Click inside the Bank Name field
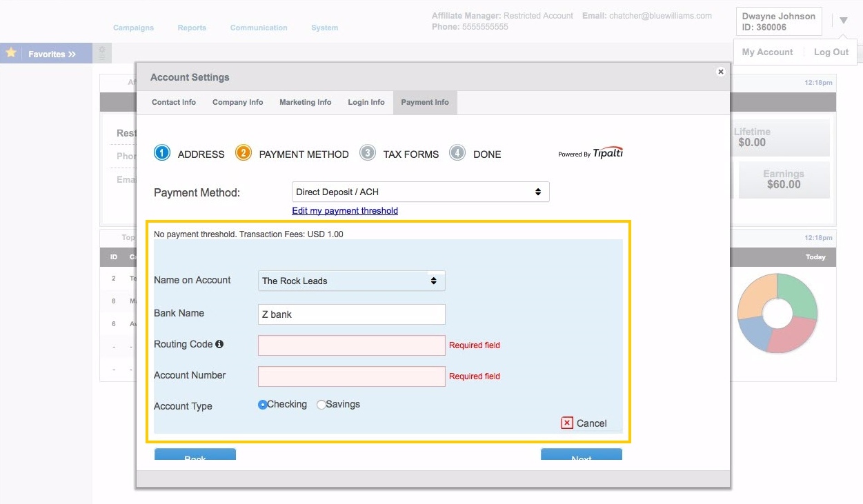 point(351,314)
